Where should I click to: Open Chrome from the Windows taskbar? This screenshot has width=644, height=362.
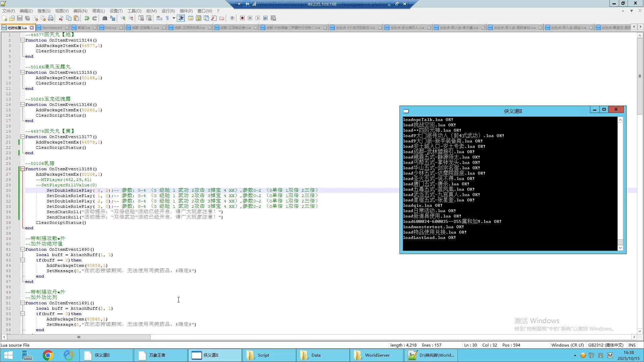48,355
